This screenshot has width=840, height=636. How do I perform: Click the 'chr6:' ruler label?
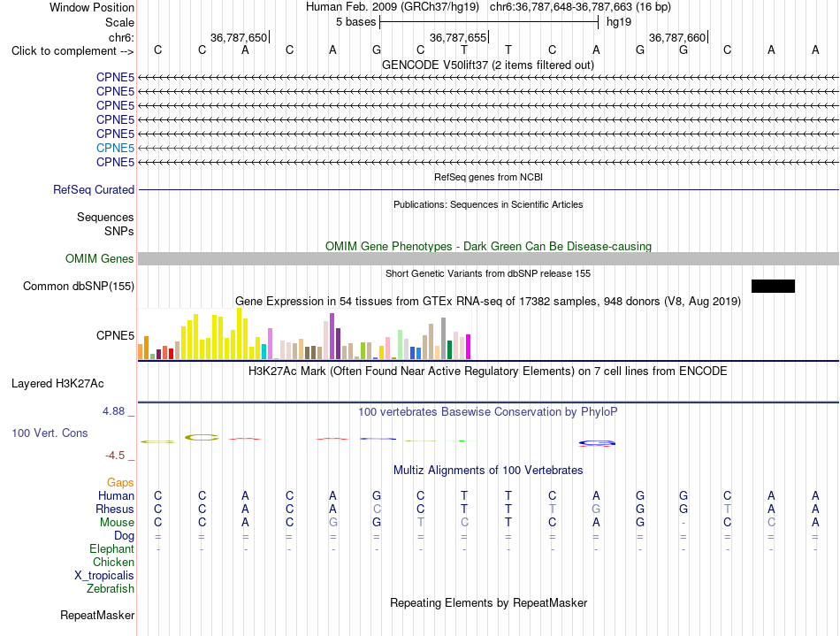click(121, 37)
